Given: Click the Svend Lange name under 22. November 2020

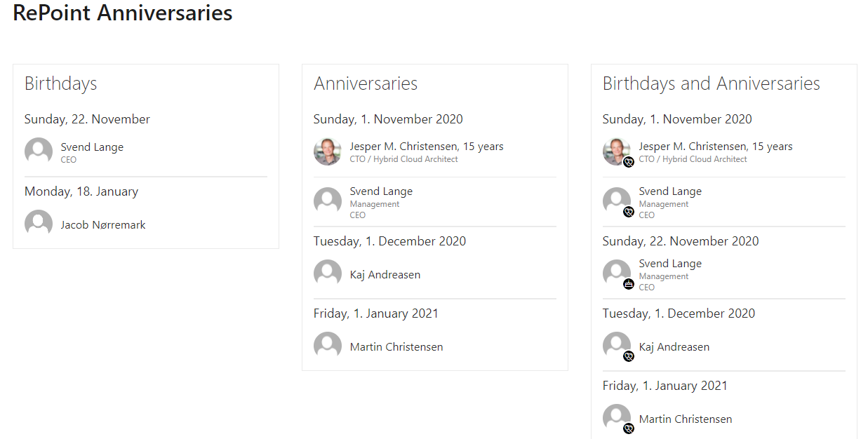Looking at the screenshot, I should point(670,264).
